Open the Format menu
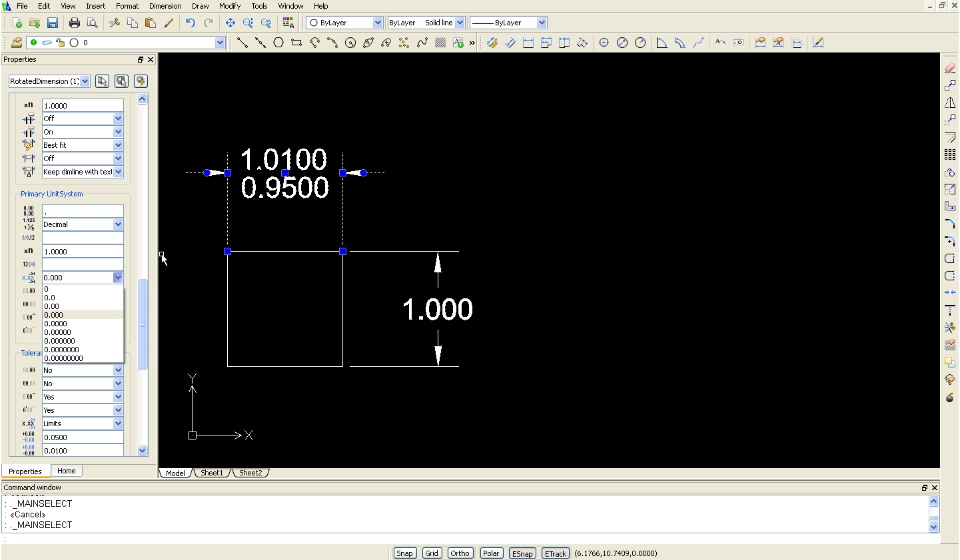Viewport: 960px width, 560px height. point(127,6)
